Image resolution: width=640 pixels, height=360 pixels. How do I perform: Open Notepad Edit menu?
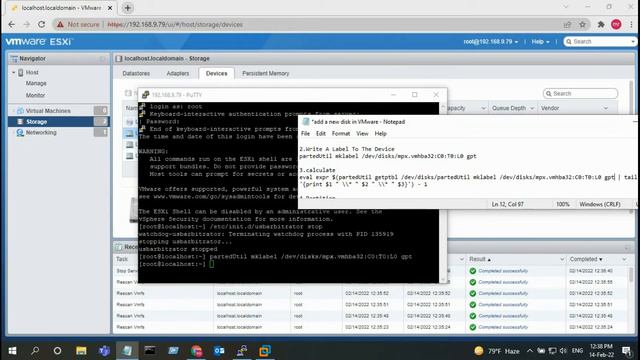coord(321,133)
